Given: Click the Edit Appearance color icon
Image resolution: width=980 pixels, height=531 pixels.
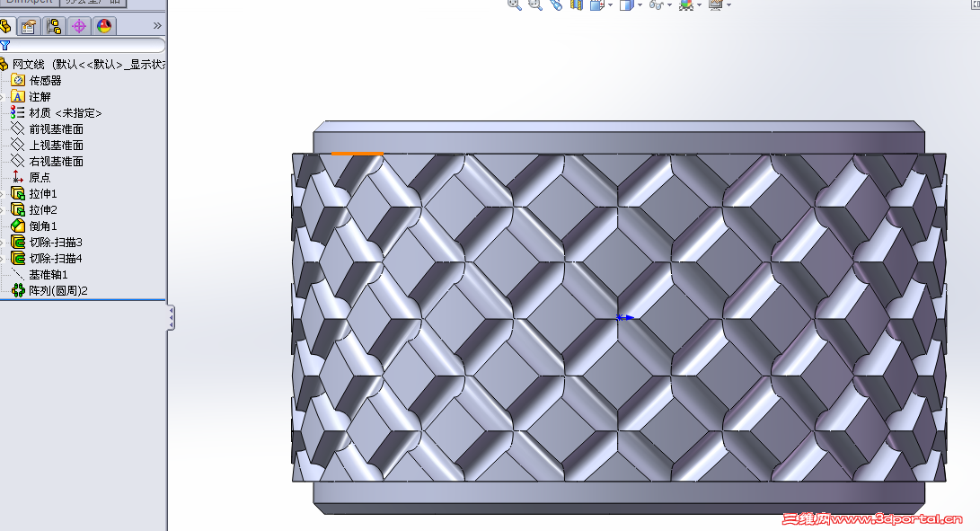Looking at the screenshot, I should (x=685, y=4).
